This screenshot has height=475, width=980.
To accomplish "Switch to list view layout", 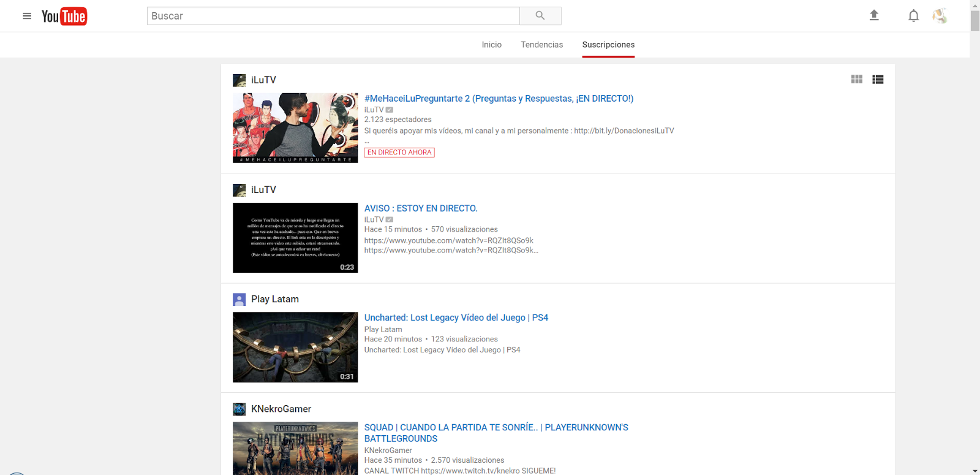I will pos(878,79).
